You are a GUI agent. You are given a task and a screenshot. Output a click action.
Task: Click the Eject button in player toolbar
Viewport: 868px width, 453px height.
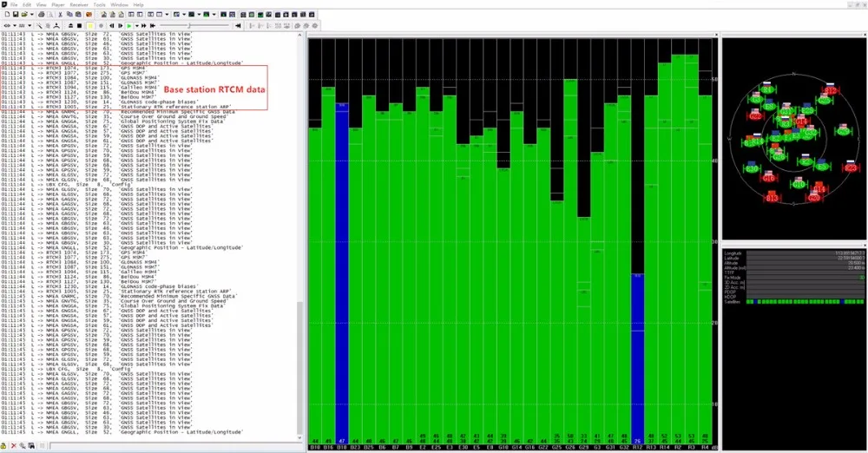click(71, 25)
